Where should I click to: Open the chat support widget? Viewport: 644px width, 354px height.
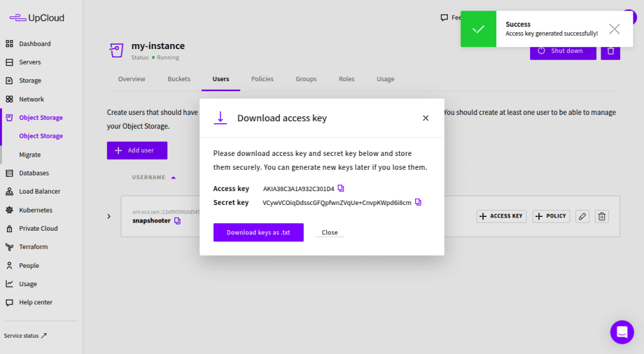621,332
